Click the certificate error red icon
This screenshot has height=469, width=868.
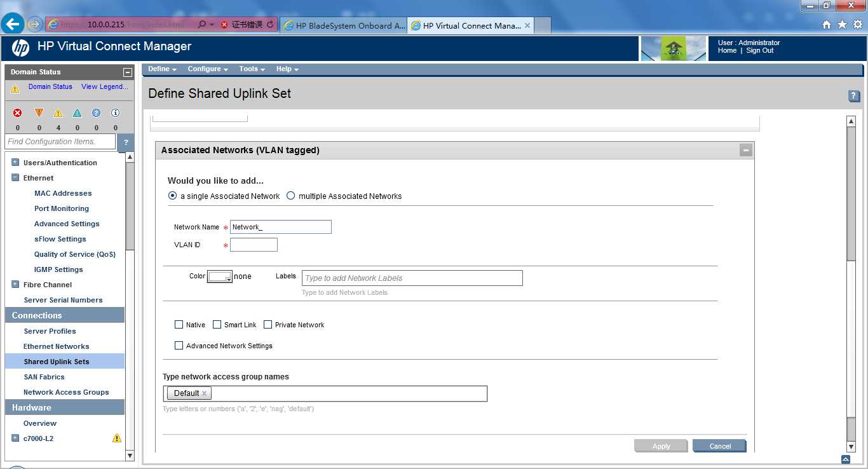click(x=224, y=25)
